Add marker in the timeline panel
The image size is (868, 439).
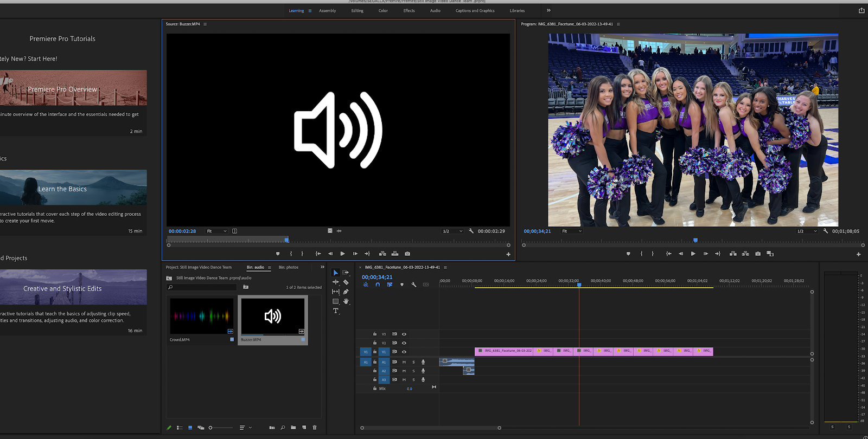tap(402, 285)
